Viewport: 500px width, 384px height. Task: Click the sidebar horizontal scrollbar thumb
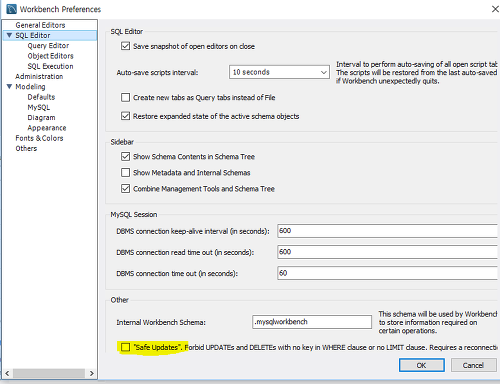pos(49,373)
